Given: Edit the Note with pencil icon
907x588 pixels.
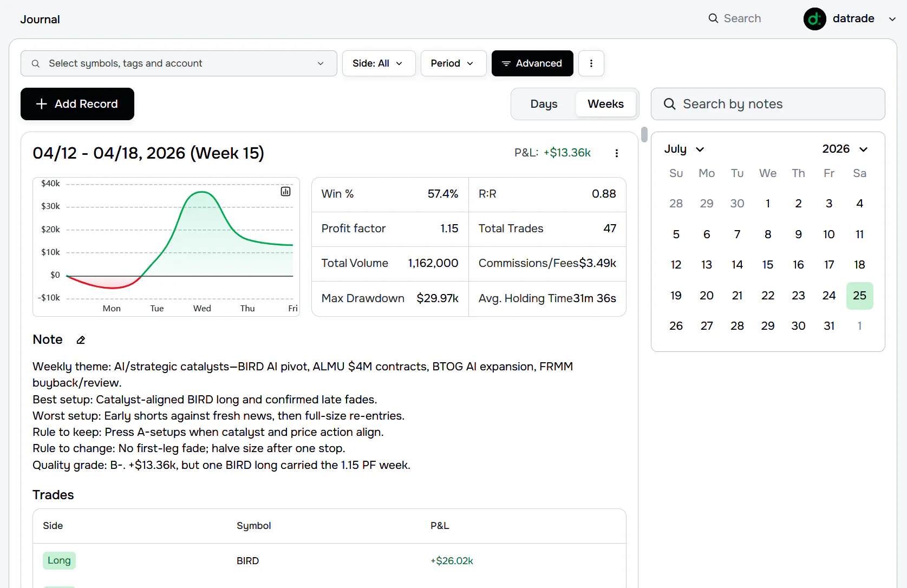Looking at the screenshot, I should click(x=81, y=340).
